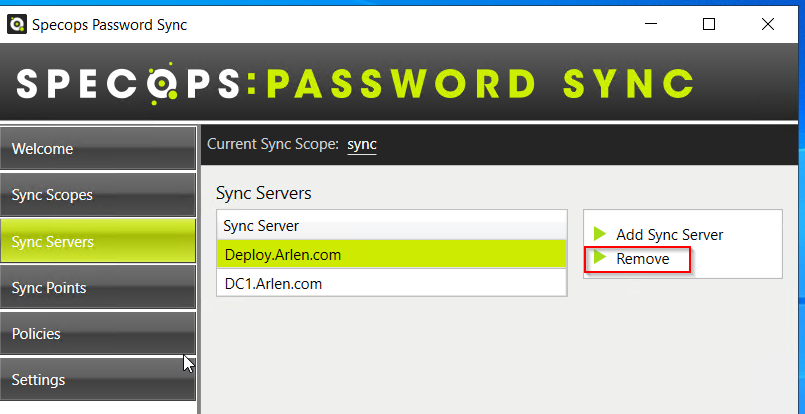Maximize the Specops Password Sync window
Viewport: 805px width, 414px height.
pyautogui.click(x=709, y=24)
